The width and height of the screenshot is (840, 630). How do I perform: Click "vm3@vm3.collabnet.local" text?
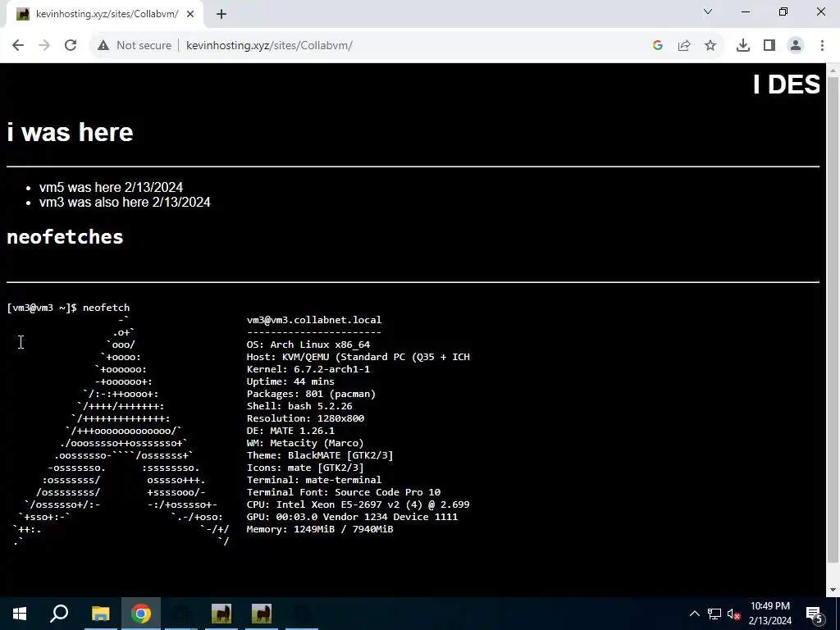(314, 320)
